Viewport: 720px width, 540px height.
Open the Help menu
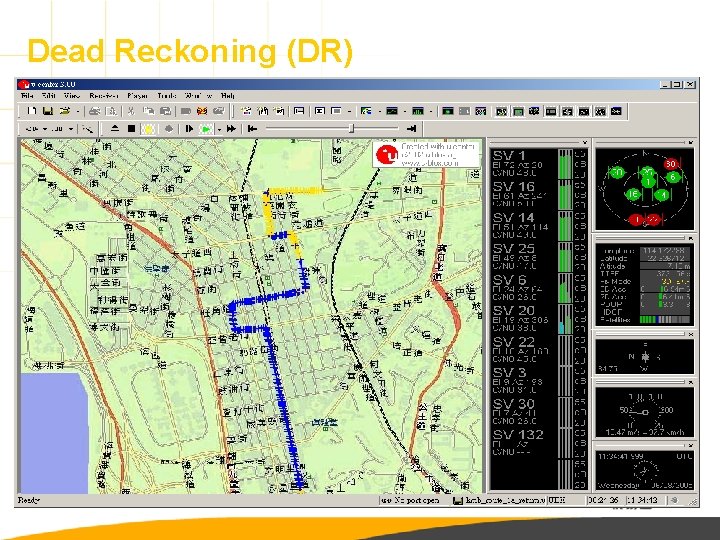click(x=228, y=96)
